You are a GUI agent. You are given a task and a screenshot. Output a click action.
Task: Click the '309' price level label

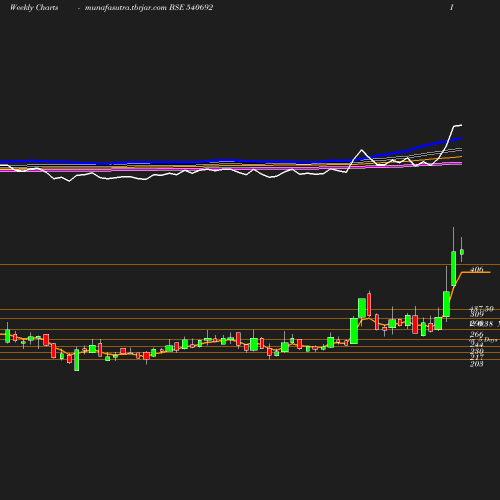[476, 314]
